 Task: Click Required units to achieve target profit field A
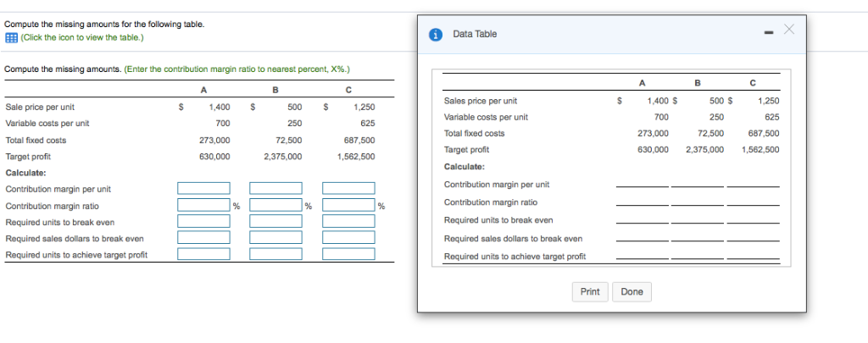point(203,254)
